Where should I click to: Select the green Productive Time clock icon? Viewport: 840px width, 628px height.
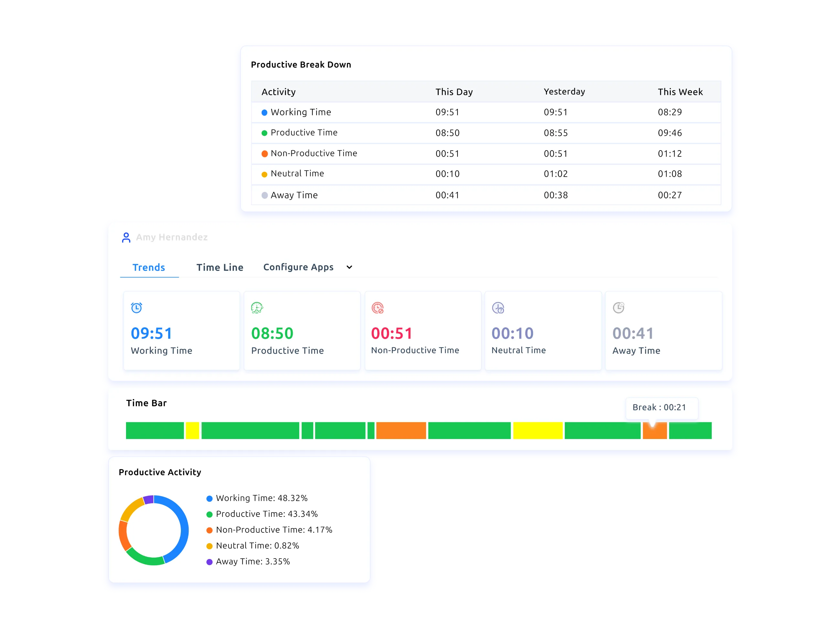(257, 308)
